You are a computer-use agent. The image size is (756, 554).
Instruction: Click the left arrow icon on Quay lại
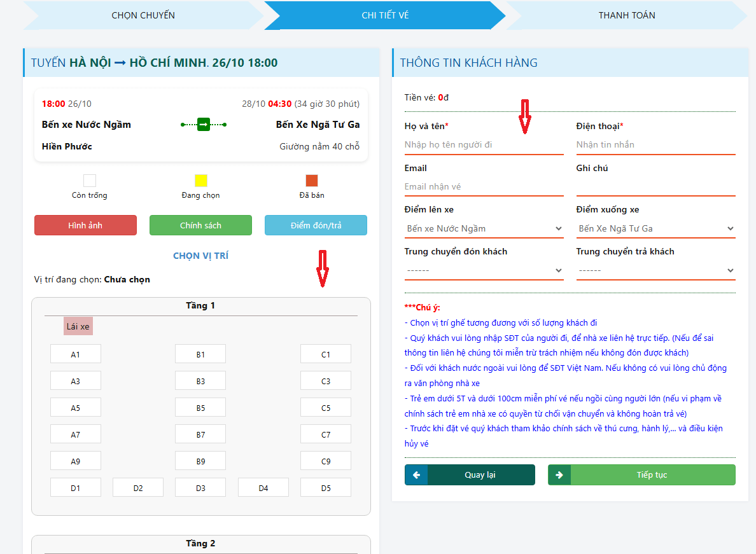pyautogui.click(x=416, y=475)
